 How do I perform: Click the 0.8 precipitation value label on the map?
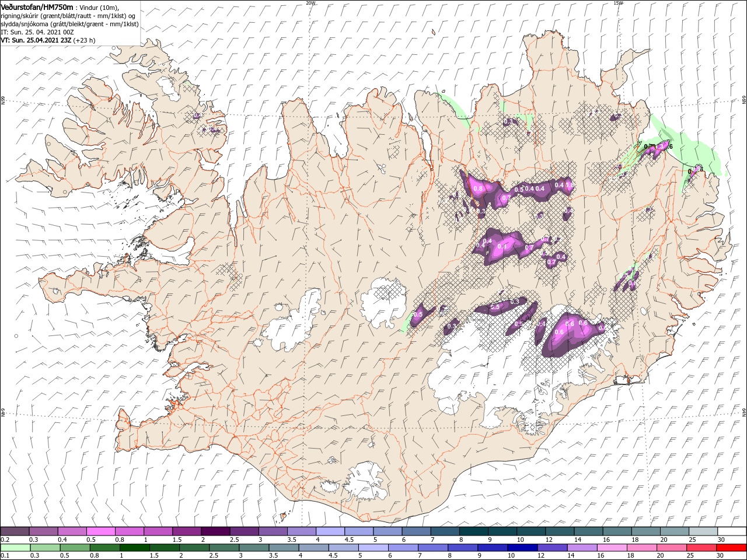tap(479, 189)
